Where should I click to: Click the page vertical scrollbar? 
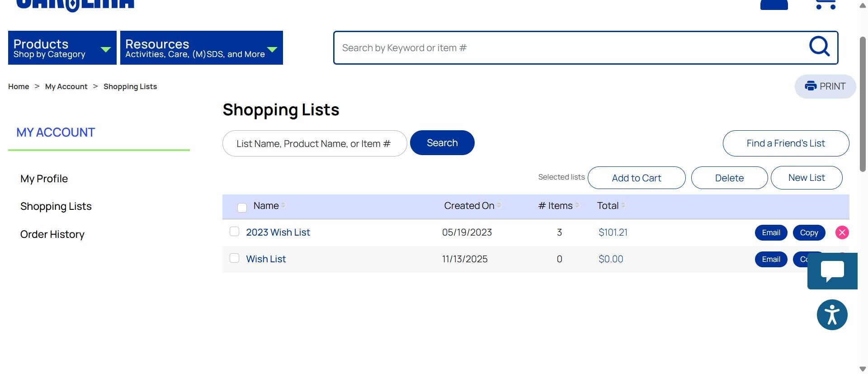(x=863, y=104)
